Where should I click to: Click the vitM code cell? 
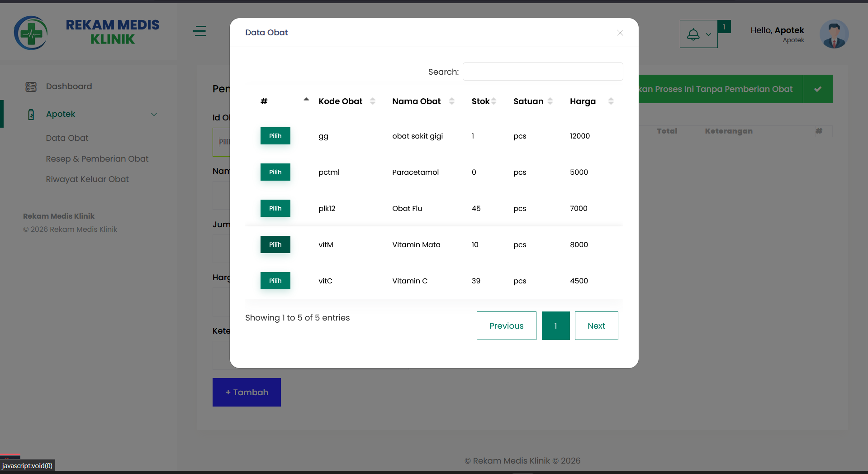click(x=326, y=244)
